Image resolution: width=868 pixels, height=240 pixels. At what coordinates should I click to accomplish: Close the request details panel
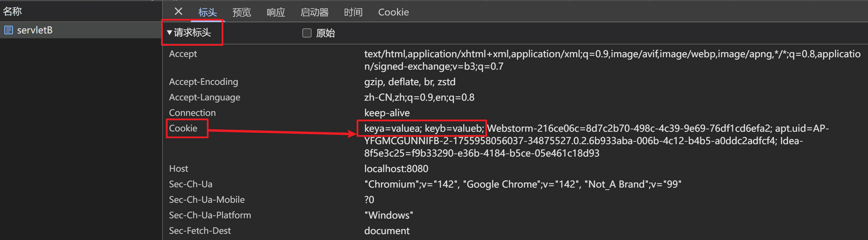coord(178,12)
